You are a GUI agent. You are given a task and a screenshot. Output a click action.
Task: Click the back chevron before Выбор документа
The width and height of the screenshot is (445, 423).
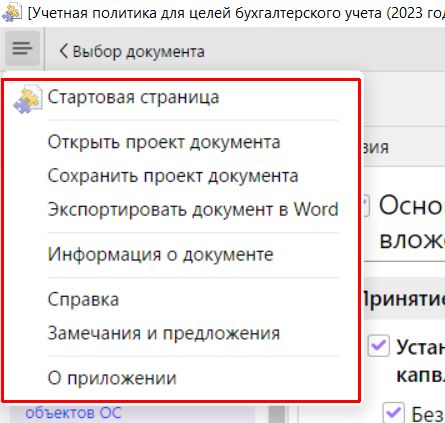coord(63,51)
